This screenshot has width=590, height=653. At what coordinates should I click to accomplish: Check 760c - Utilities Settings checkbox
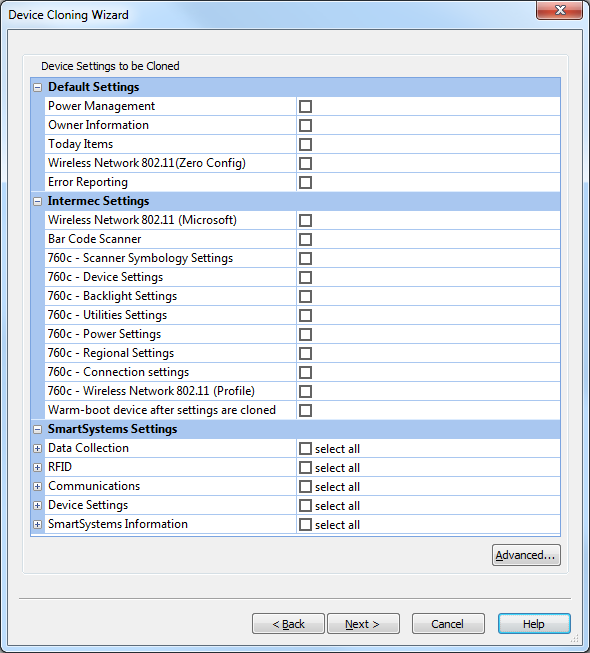[305, 315]
